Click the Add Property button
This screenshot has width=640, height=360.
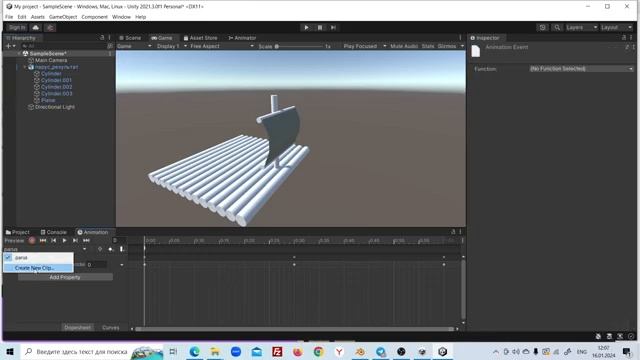click(65, 277)
